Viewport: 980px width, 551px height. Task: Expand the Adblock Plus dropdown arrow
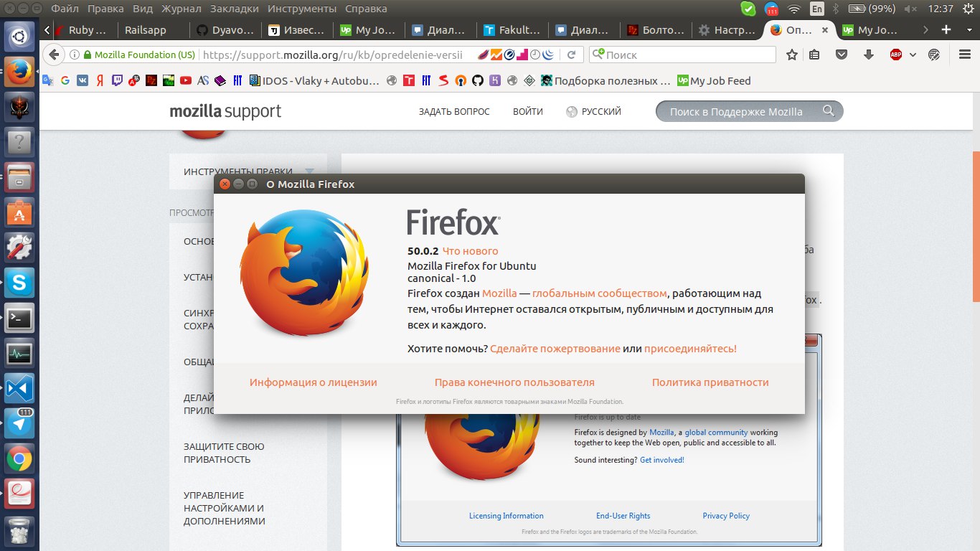click(x=913, y=55)
